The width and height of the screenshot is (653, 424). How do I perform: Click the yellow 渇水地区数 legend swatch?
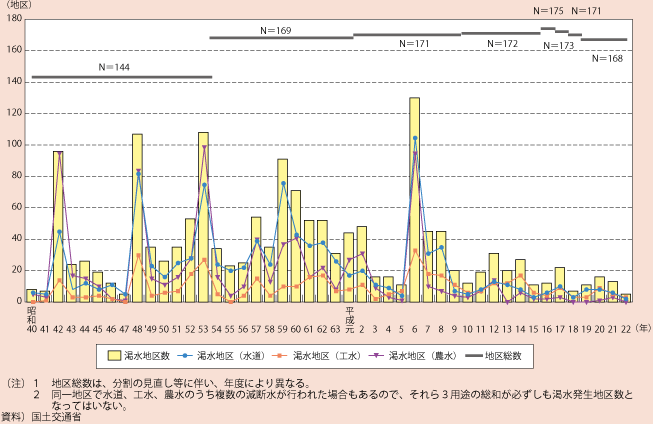pyautogui.click(x=114, y=356)
